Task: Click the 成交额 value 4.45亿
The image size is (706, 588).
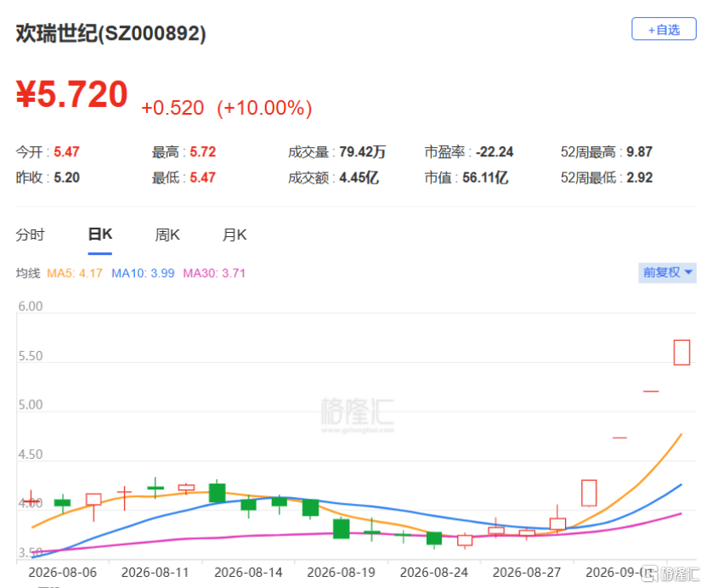Action: point(359,178)
